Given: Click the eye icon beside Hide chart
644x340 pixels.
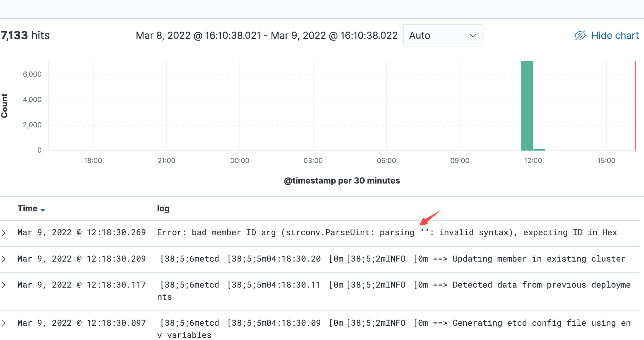Looking at the screenshot, I should (x=579, y=35).
